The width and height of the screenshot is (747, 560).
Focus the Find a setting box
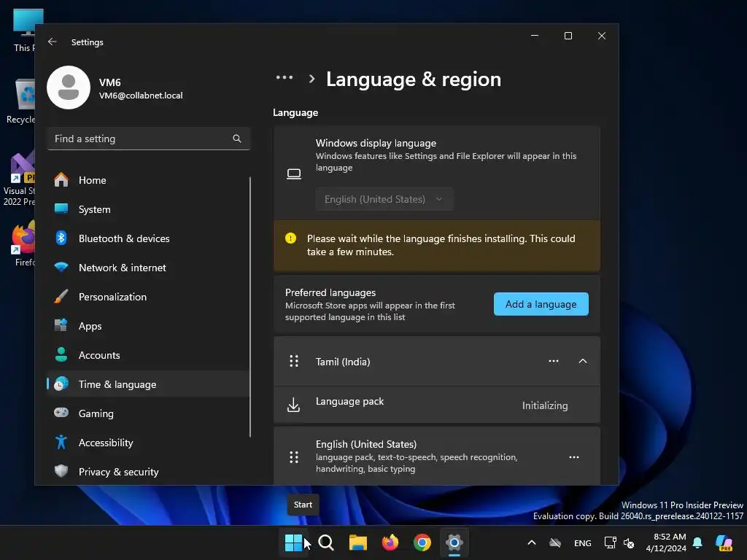149,139
